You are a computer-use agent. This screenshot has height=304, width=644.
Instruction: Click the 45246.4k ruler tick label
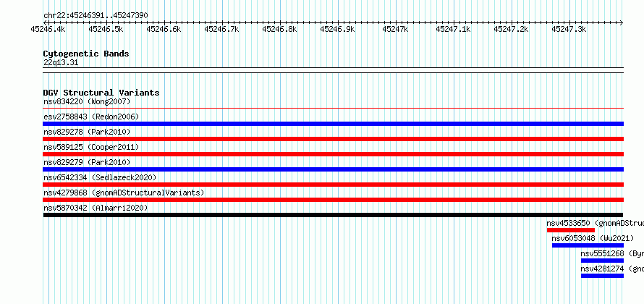tap(48, 29)
